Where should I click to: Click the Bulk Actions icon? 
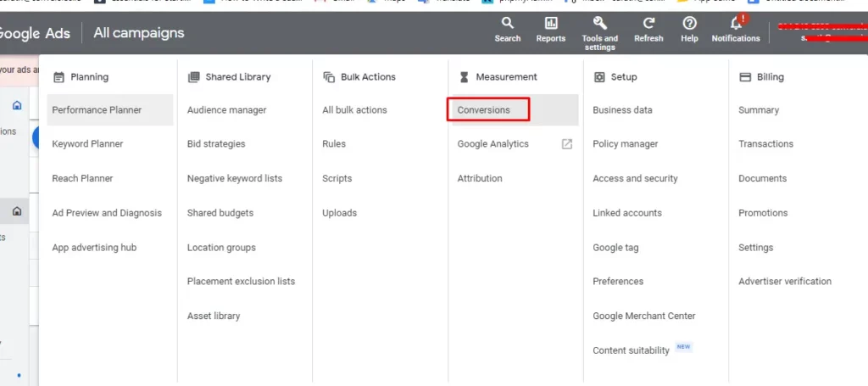(x=329, y=77)
